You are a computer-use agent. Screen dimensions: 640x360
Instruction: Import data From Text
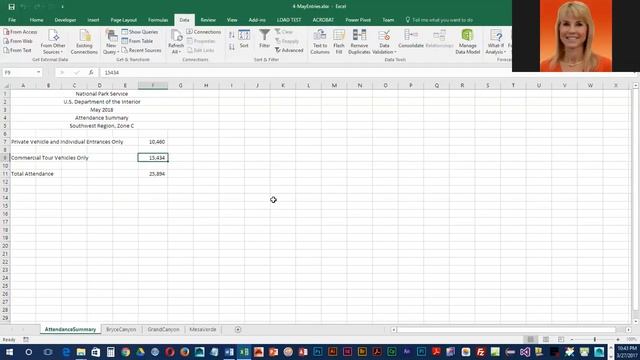(x=17, y=50)
